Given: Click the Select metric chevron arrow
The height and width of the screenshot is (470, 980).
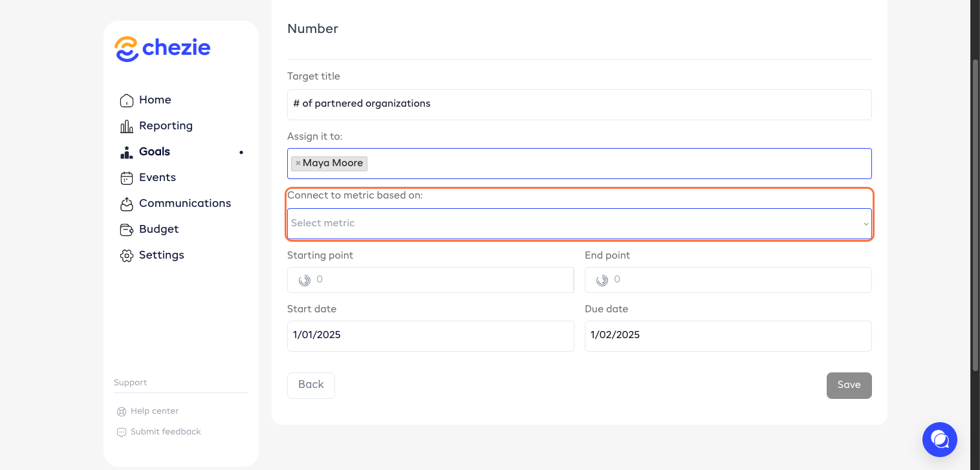Looking at the screenshot, I should click(x=866, y=224).
